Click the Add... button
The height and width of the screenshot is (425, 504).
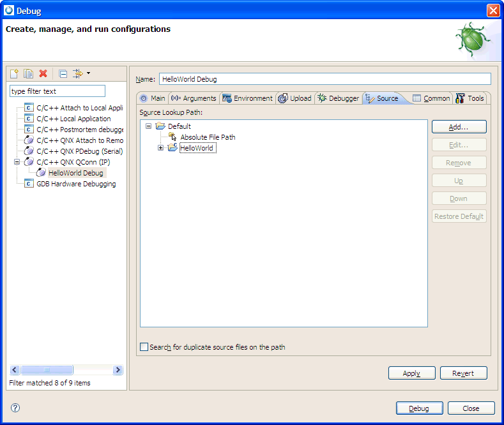[x=459, y=127]
